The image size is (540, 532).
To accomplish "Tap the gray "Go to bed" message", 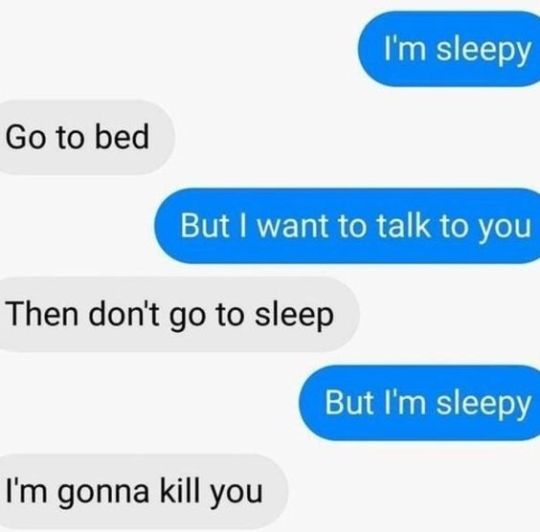I will (87, 137).
